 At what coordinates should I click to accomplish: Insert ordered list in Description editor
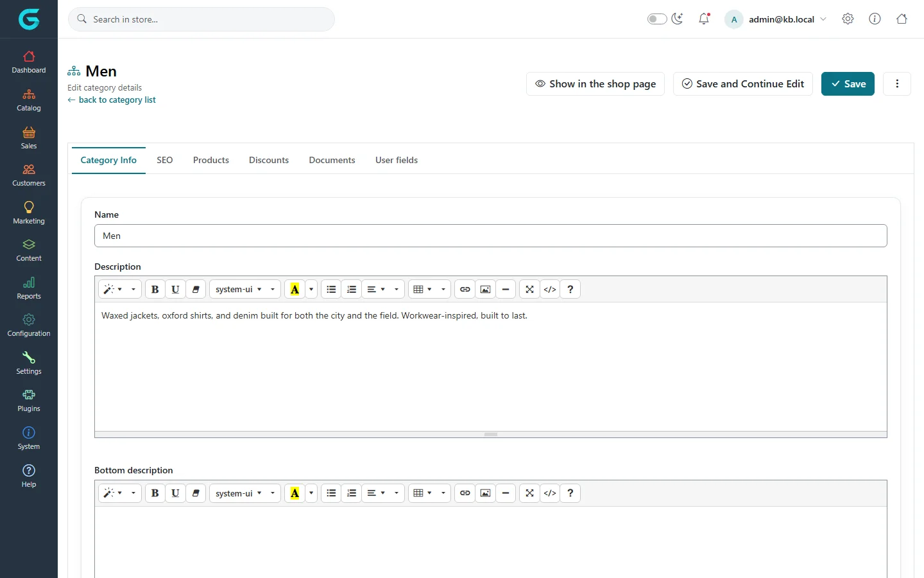coord(352,289)
